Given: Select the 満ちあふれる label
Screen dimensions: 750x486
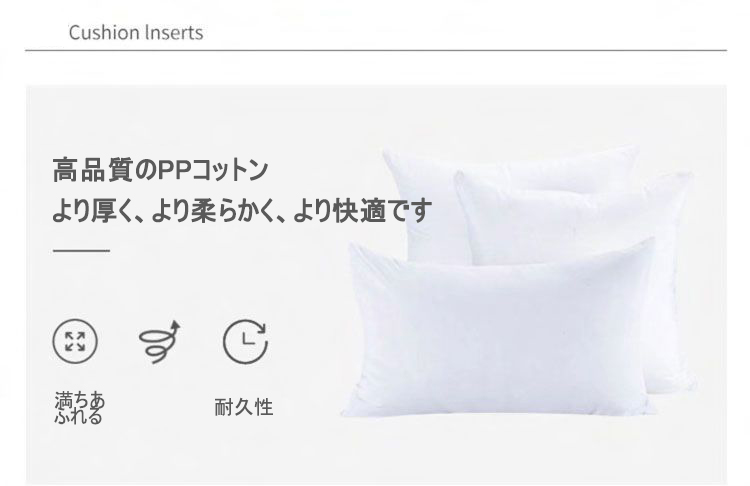Looking at the screenshot, I should tap(79, 408).
